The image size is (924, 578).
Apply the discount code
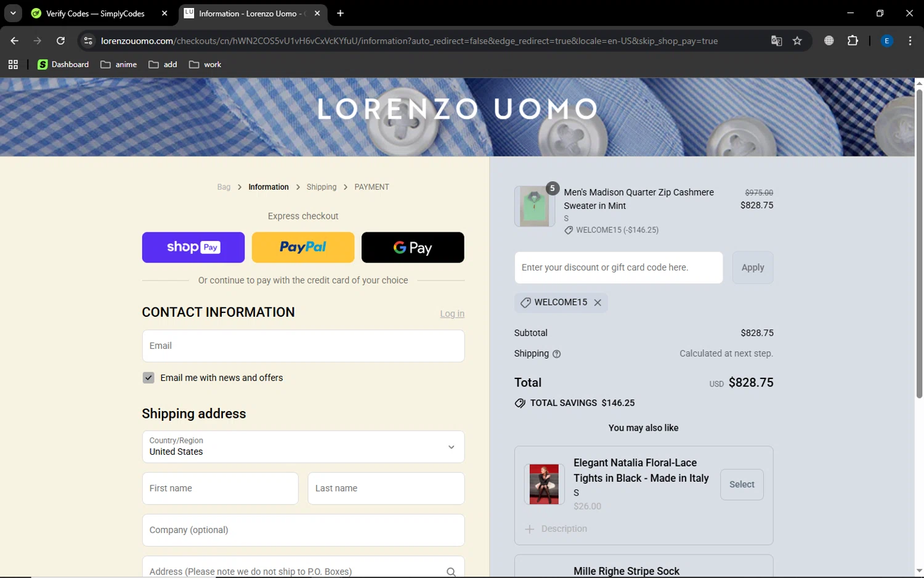753,267
